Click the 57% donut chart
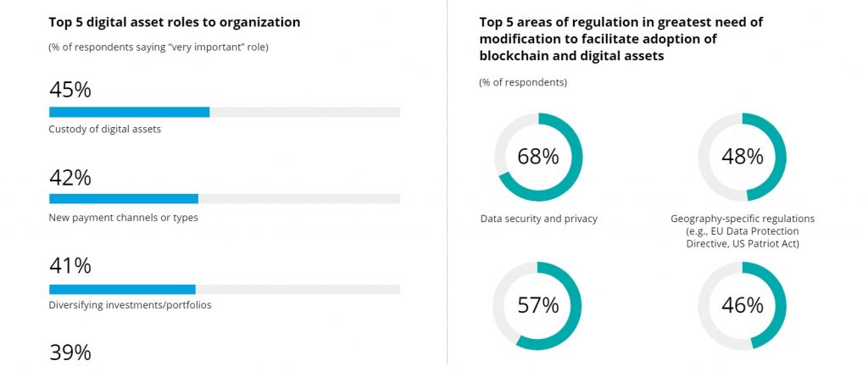Viewport: 868px width, 372px height. [x=538, y=305]
